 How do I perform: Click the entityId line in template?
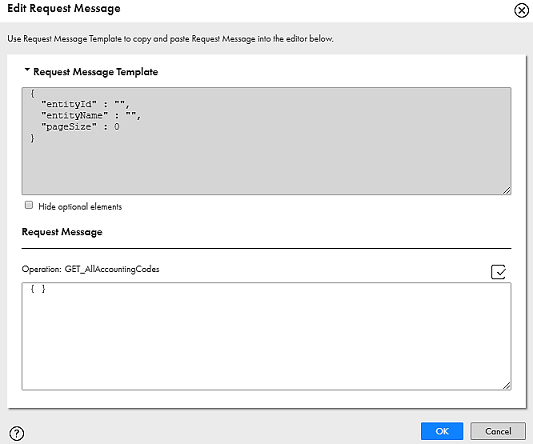tap(85, 104)
